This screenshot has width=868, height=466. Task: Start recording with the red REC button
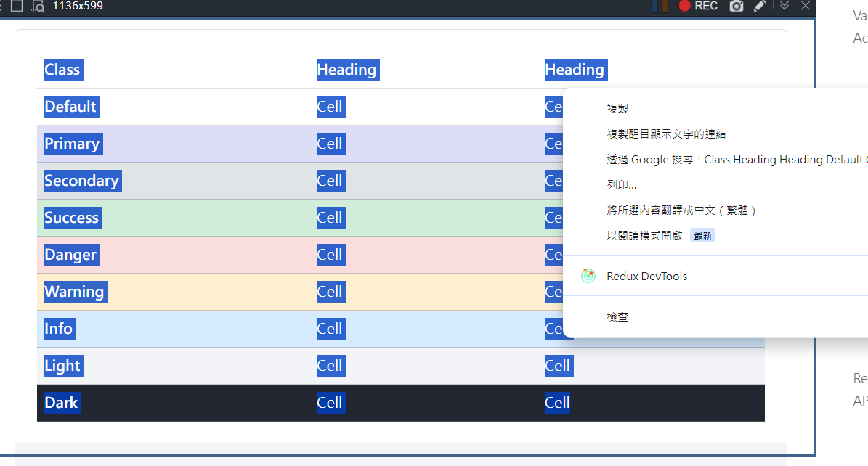697,6
